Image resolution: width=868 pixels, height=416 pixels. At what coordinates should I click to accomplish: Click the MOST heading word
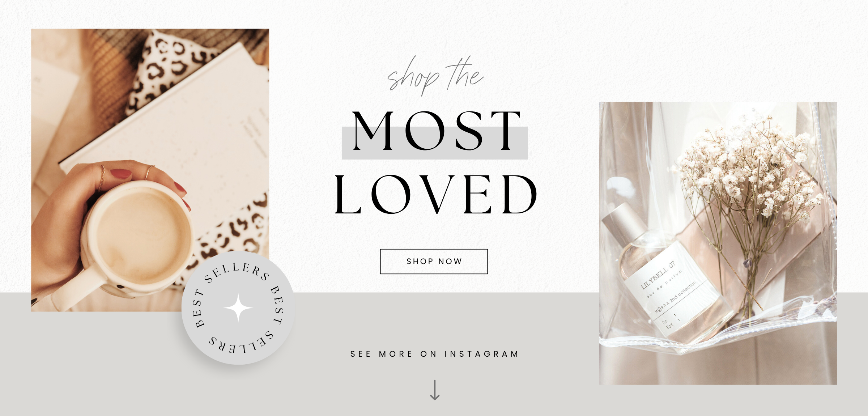[x=436, y=131]
